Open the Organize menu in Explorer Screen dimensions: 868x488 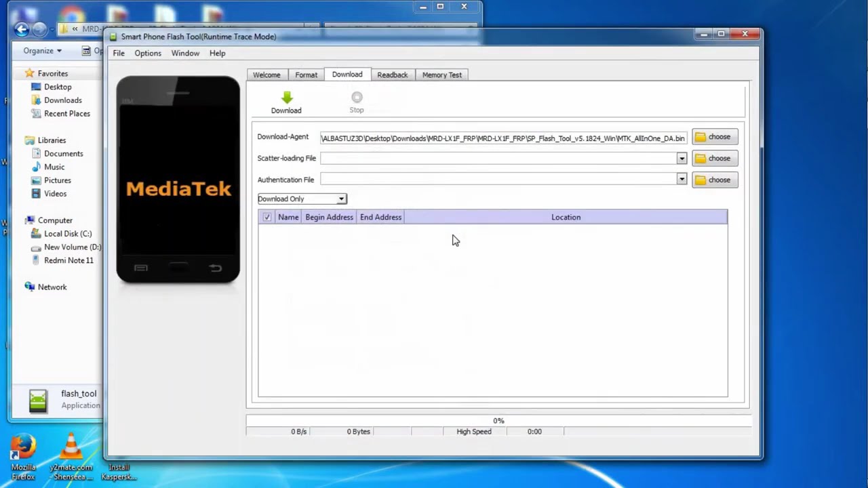(42, 51)
